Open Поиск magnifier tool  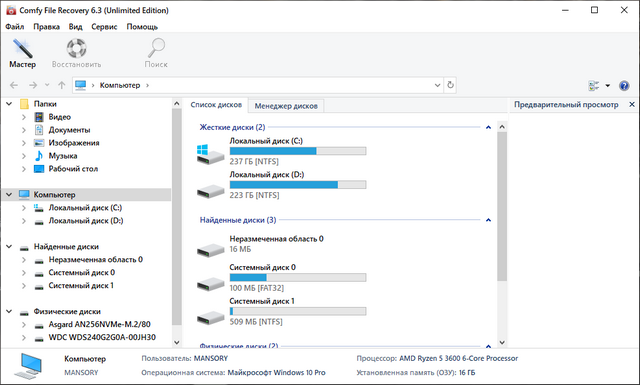pyautogui.click(x=156, y=49)
